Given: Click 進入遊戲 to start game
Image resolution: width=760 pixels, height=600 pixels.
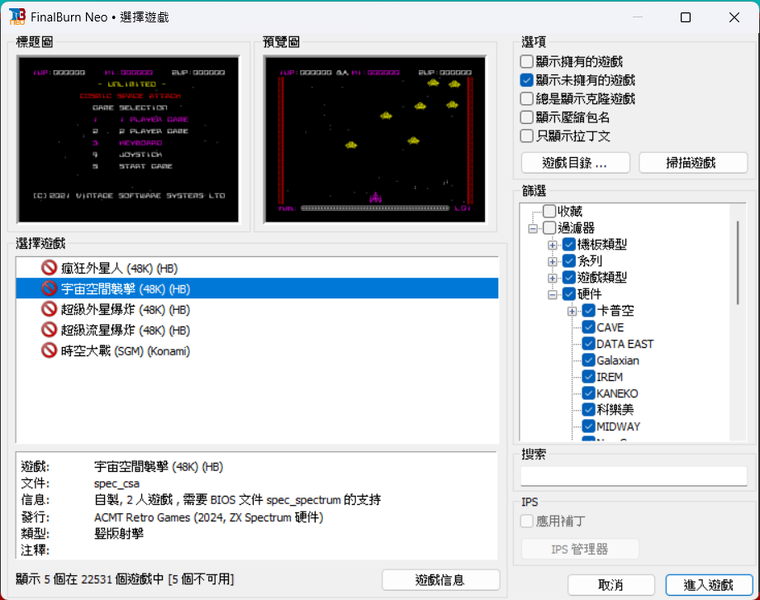Looking at the screenshot, I should click(709, 585).
